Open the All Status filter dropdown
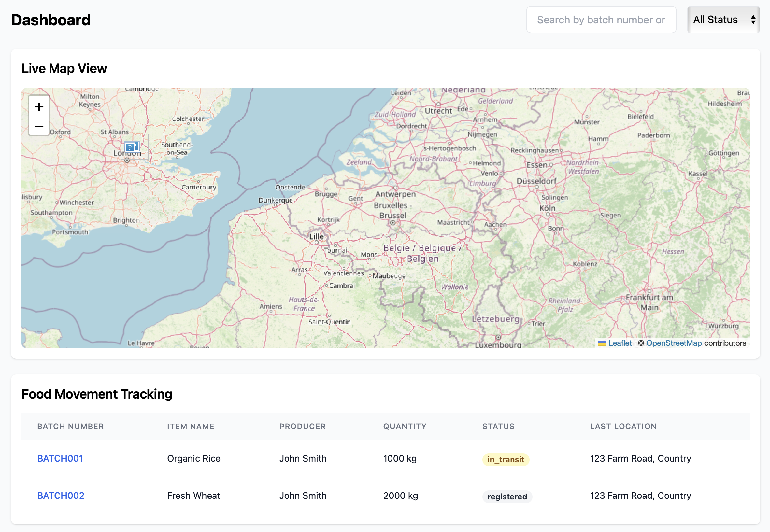This screenshot has height=532, width=770. (x=715, y=20)
